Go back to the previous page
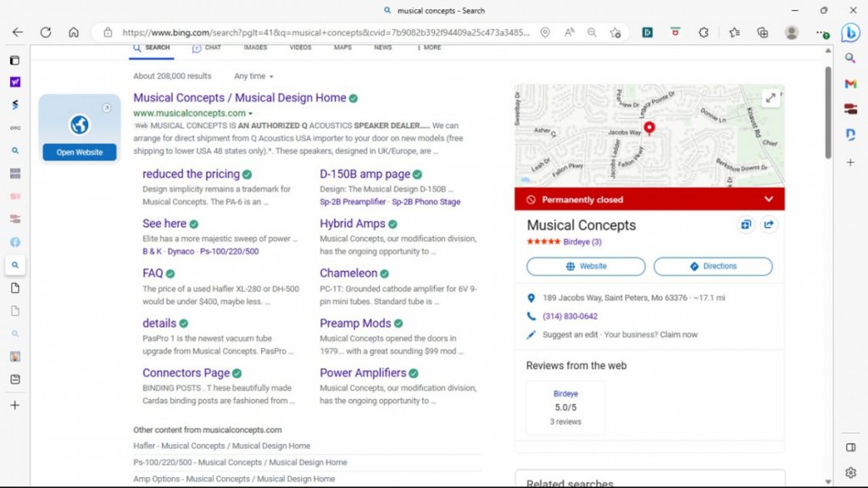868x488 pixels. [18, 32]
